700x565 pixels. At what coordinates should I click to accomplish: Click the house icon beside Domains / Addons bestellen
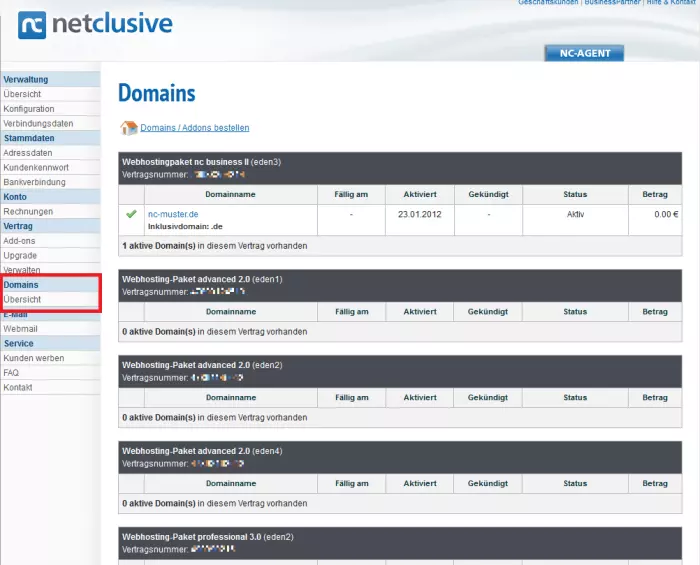coord(129,128)
